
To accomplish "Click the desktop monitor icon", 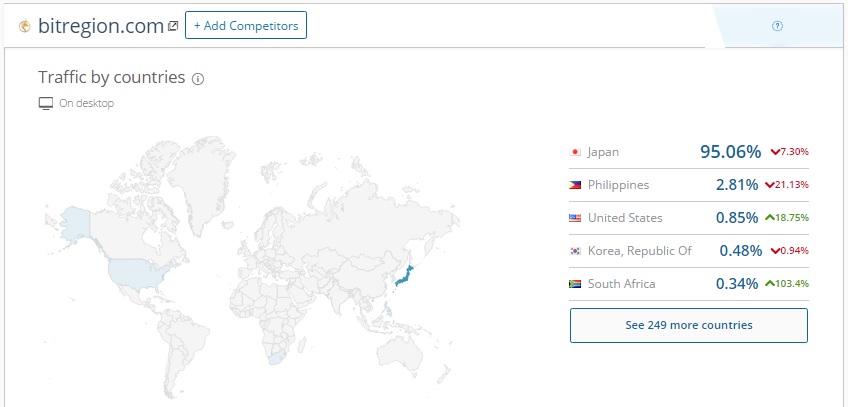I will pos(46,103).
